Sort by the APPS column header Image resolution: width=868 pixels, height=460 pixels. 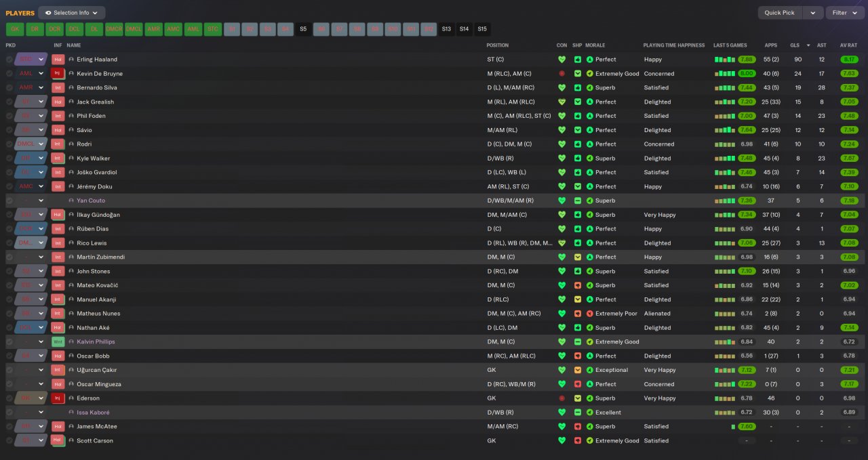point(771,45)
